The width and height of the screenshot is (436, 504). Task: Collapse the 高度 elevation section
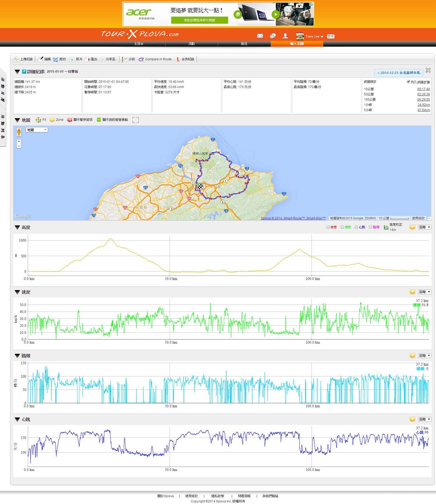click(17, 228)
